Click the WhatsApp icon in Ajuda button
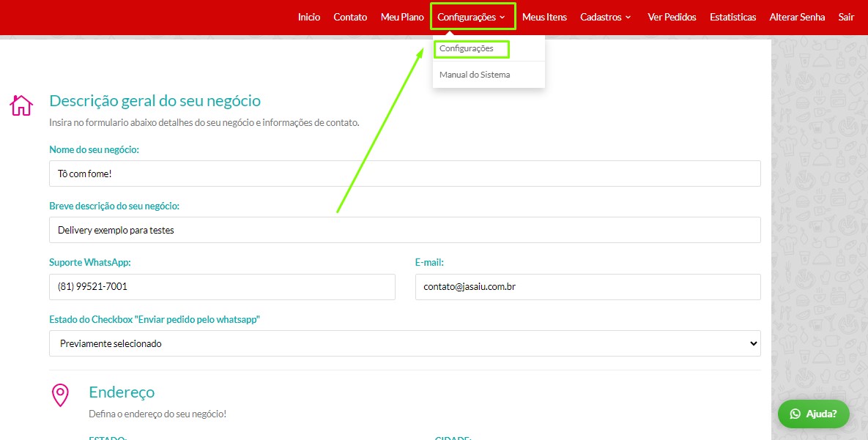868x440 pixels. point(795,414)
